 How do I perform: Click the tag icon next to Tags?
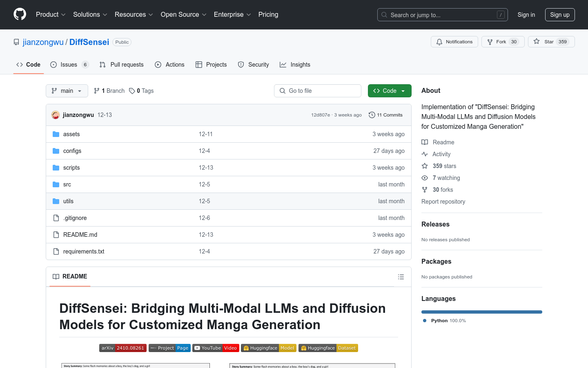coord(132,91)
